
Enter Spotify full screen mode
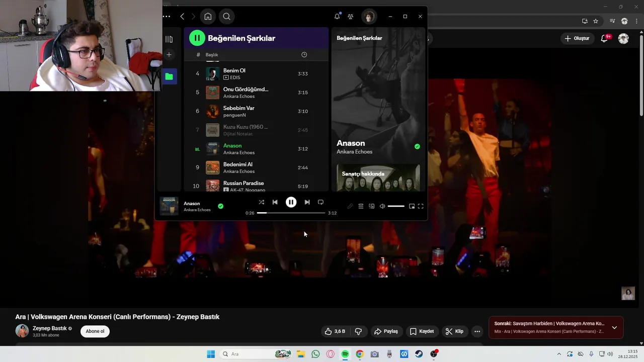[x=421, y=206]
